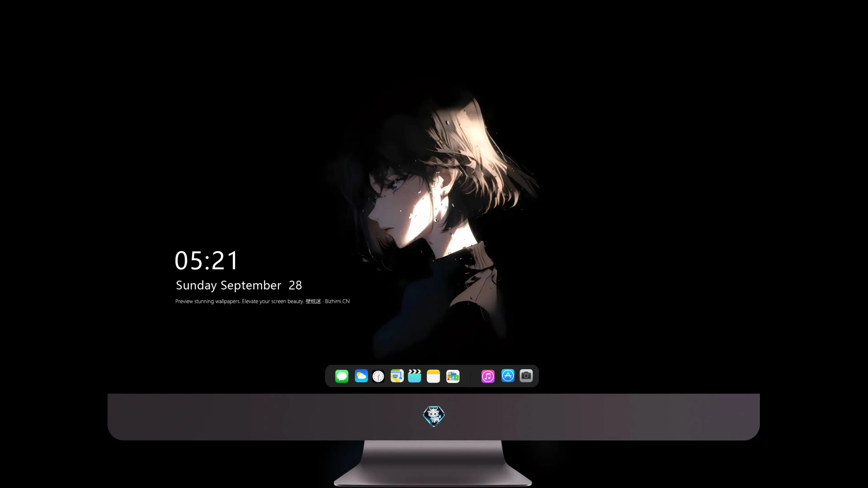Launch the Weather app from the dock
Screen dimensions: 868x488
click(361, 376)
